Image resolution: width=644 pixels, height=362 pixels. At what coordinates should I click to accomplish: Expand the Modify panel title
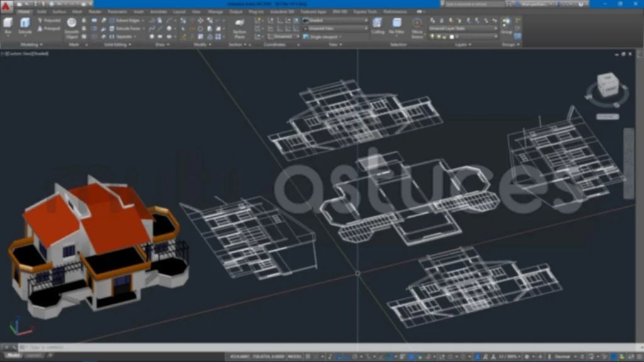tap(202, 45)
